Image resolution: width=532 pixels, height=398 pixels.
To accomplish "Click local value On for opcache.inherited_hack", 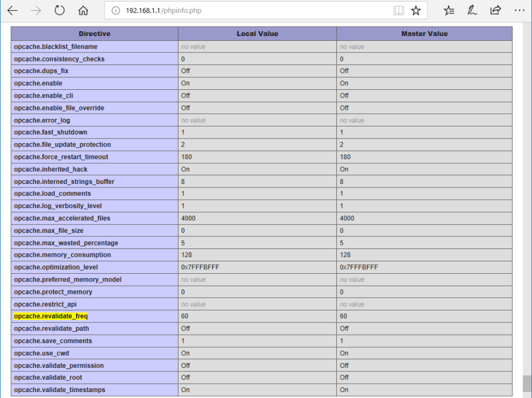I will coord(185,169).
